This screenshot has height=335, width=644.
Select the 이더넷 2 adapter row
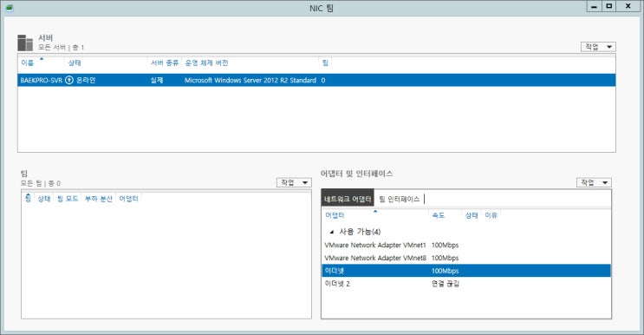pos(466,284)
